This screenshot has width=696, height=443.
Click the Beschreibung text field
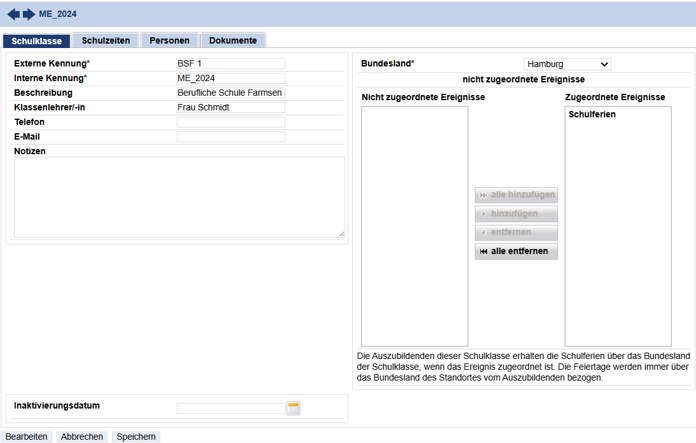click(x=230, y=93)
